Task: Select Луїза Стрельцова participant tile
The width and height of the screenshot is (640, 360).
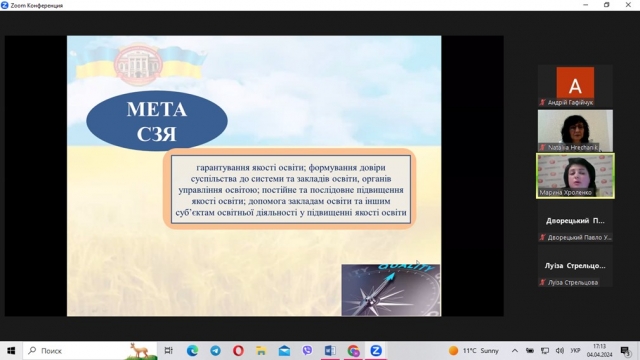Action: pyautogui.click(x=575, y=266)
